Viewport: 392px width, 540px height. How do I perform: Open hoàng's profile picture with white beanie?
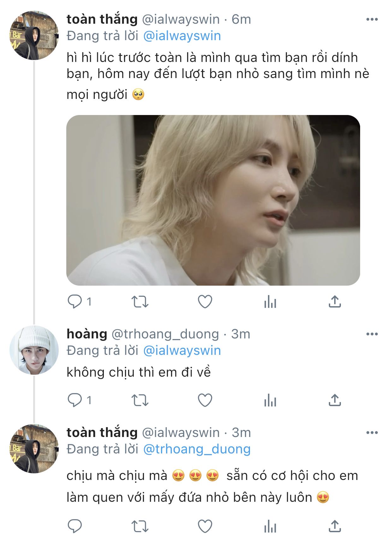[x=34, y=350]
